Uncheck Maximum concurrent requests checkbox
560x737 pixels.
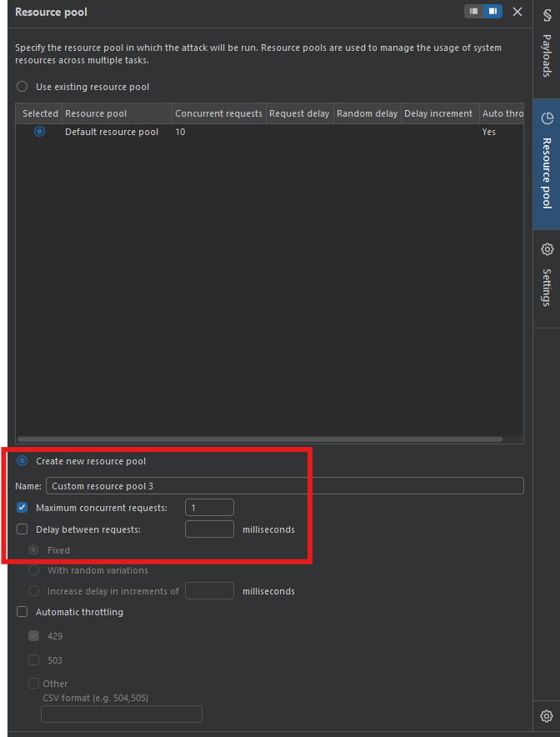22,508
